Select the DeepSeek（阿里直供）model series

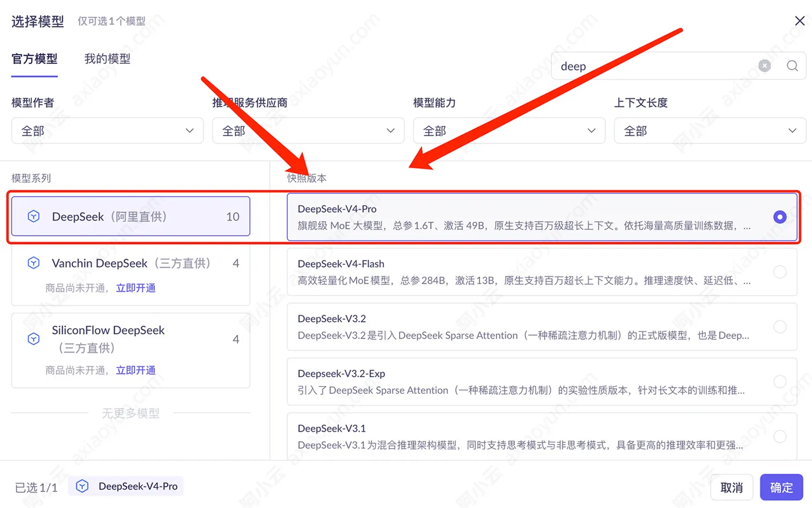[x=130, y=217]
